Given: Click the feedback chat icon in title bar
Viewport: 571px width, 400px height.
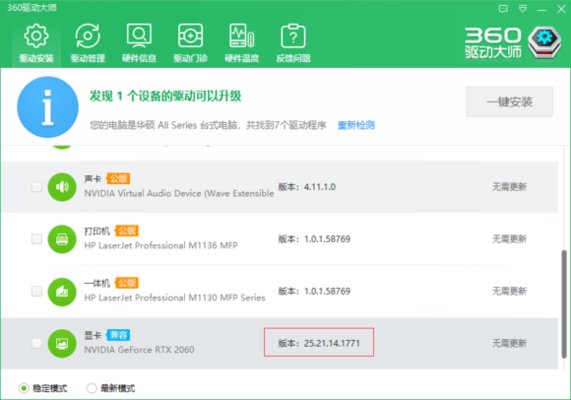Looking at the screenshot, I should pos(503,9).
